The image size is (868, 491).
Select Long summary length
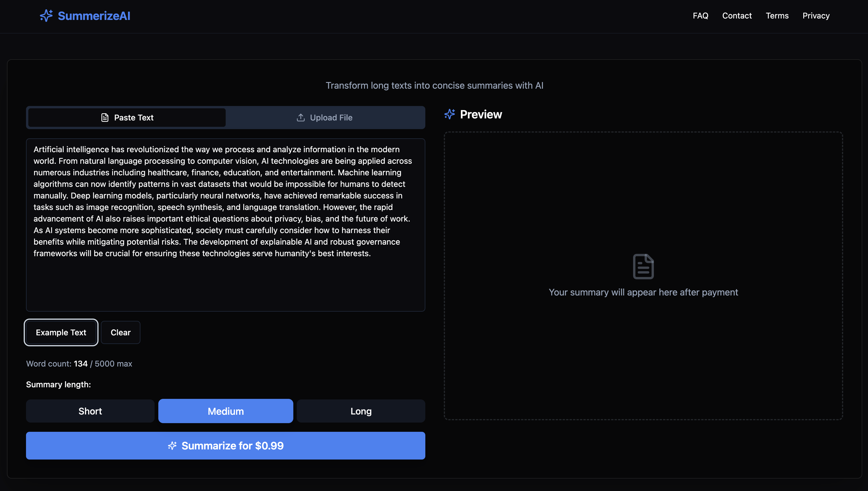[x=361, y=411]
